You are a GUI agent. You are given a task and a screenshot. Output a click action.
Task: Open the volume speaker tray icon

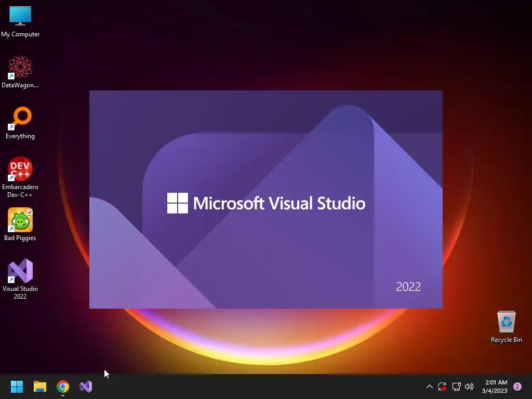[x=469, y=387]
